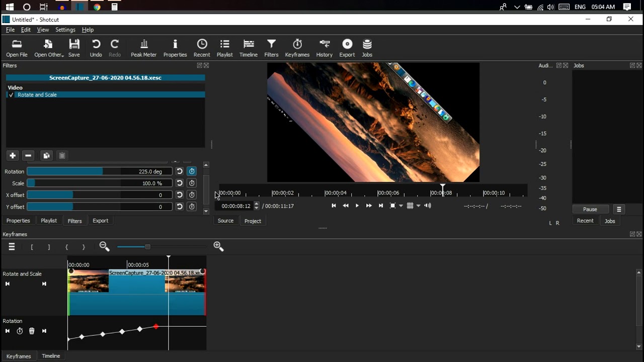The image size is (644, 362).
Task: Open the volume control in player
Action: pyautogui.click(x=428, y=206)
